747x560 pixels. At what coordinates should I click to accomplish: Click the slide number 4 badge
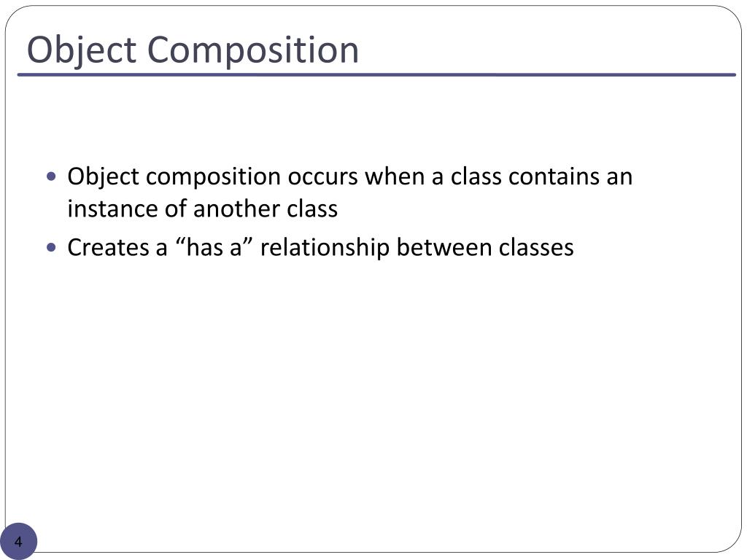(x=18, y=542)
